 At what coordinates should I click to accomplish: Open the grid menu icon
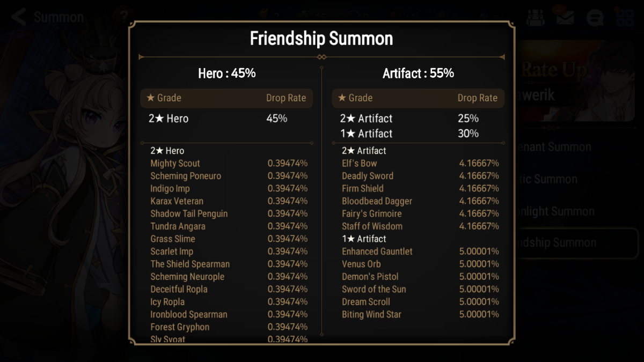(x=625, y=17)
